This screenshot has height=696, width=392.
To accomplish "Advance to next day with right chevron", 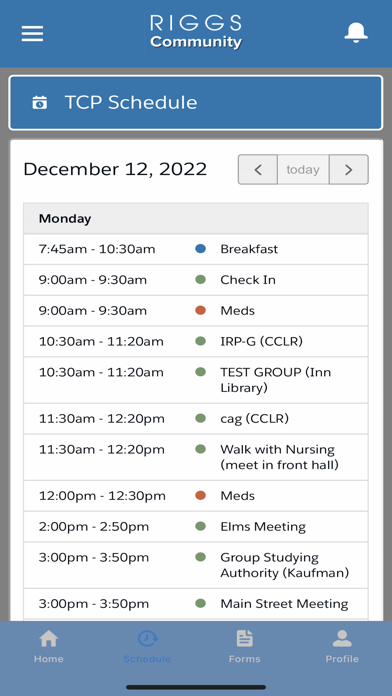I will tap(348, 170).
